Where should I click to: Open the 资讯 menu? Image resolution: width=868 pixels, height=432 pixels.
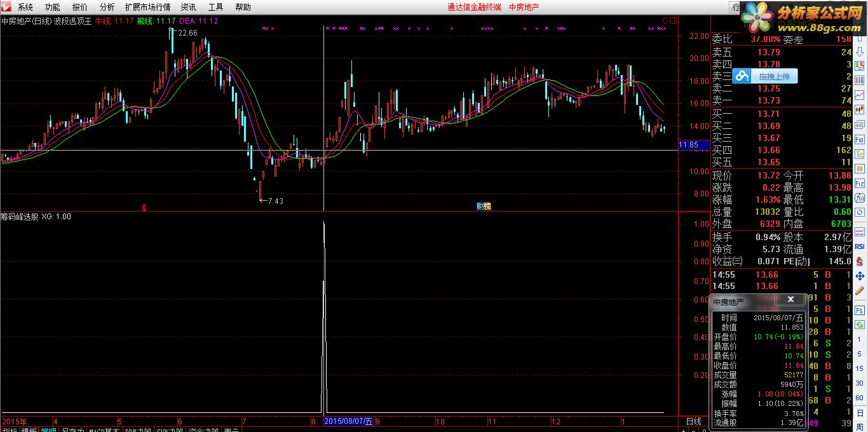(x=188, y=7)
